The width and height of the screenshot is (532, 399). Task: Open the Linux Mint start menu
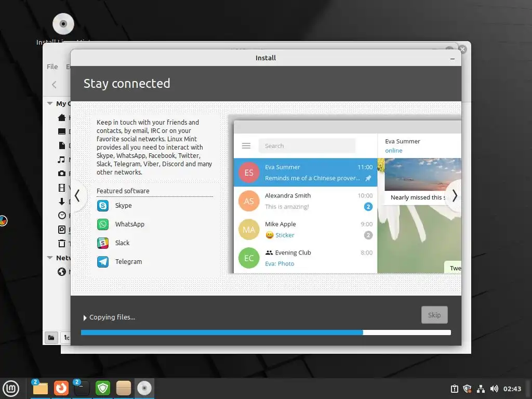[11, 389]
